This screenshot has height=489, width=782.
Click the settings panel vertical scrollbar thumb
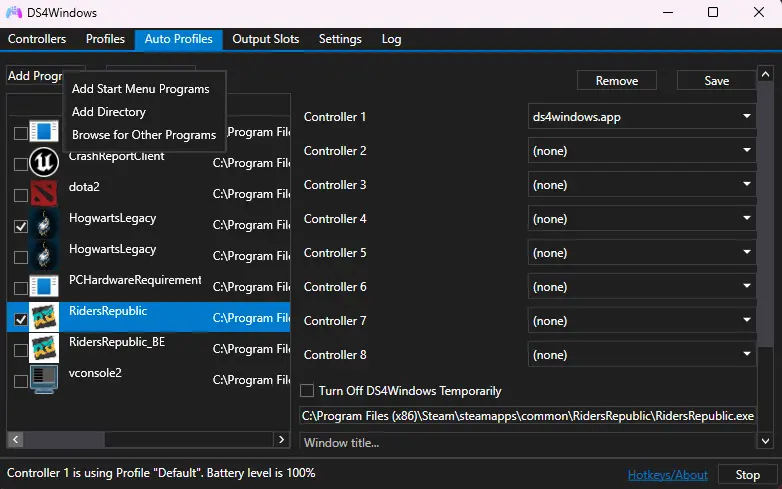tap(766, 215)
